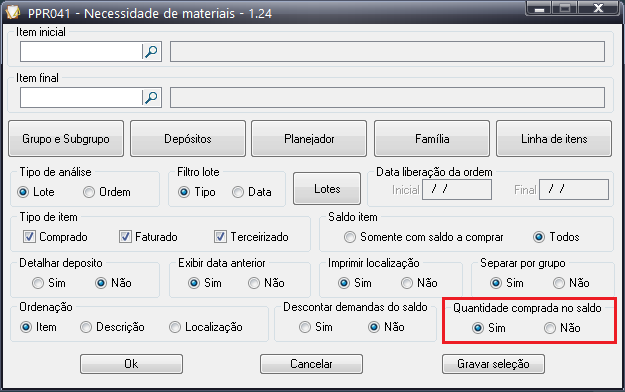Screen dimensions: 625x392
Task: Choose Não for Separar por grupo
Action: [x=559, y=283]
